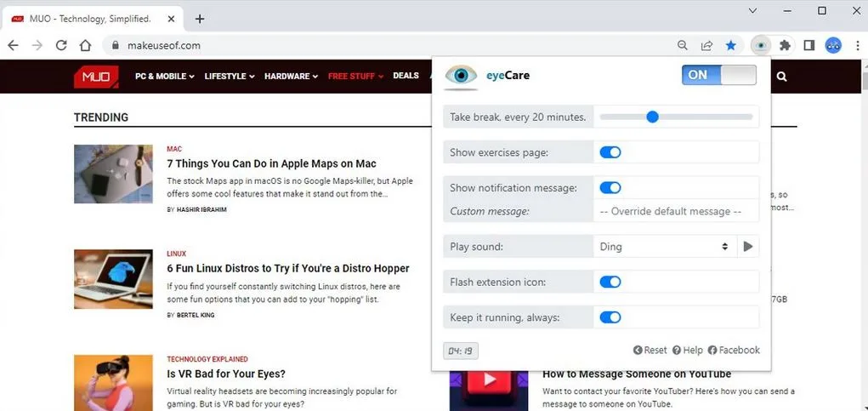This screenshot has width=868, height=411.
Task: Click the LINUX category label
Action: [177, 254]
